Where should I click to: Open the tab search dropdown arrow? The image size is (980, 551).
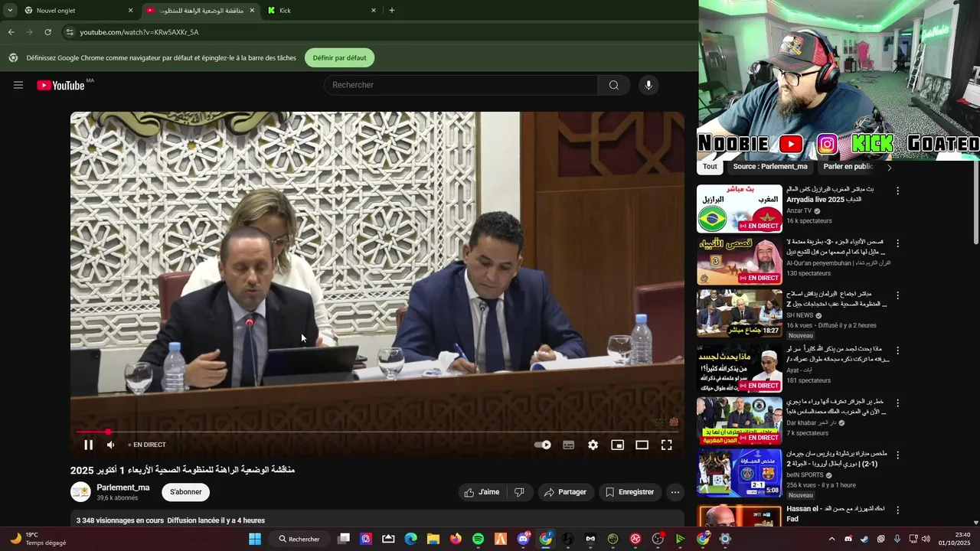coord(10,11)
